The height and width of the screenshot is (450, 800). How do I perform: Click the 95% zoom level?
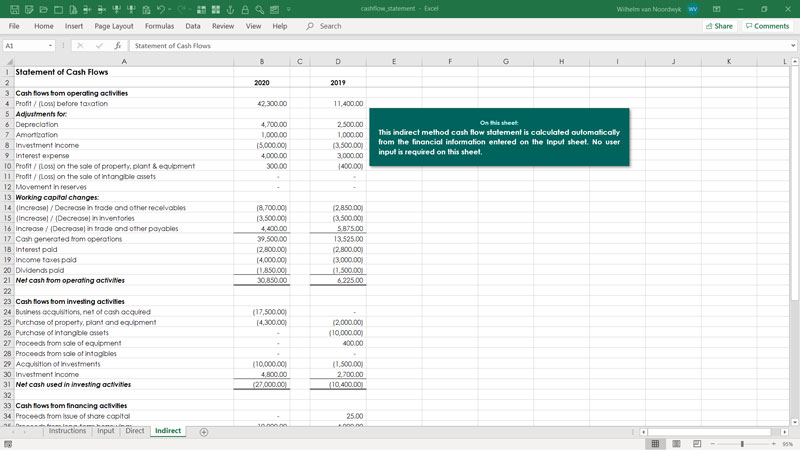[788, 444]
